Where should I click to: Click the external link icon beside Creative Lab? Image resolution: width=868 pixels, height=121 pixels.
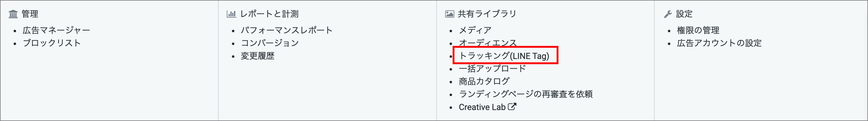(x=512, y=107)
